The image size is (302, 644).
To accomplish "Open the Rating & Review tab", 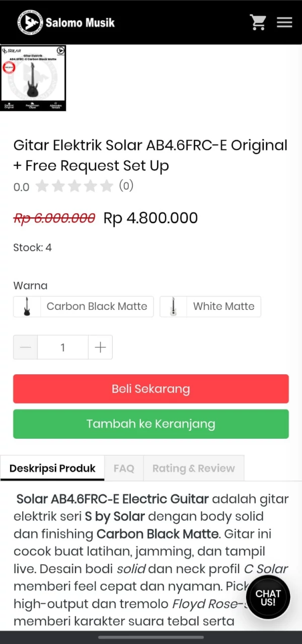I will click(x=194, y=468).
